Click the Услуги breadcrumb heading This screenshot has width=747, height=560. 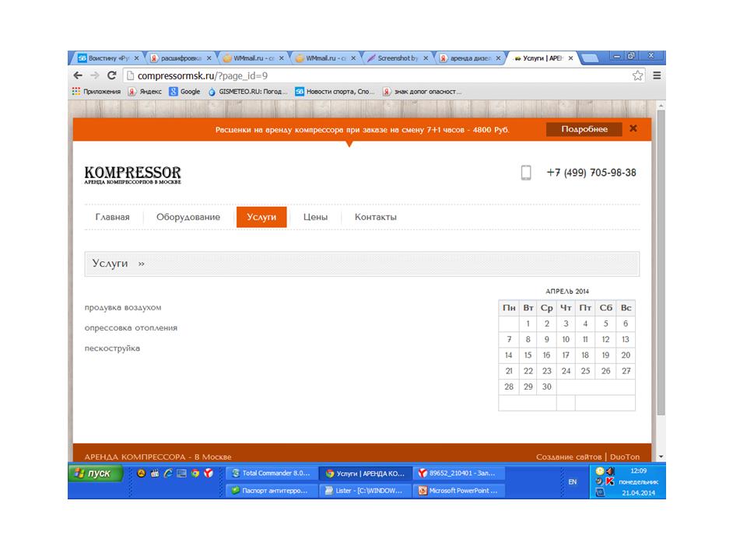110,264
